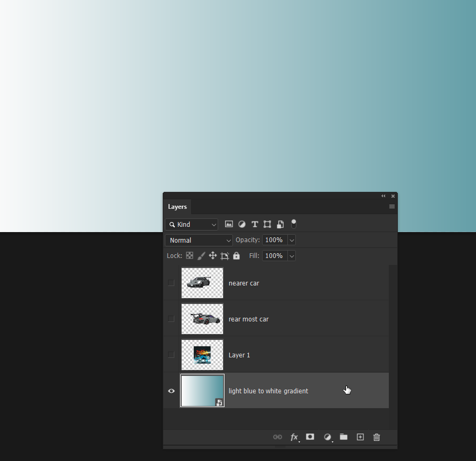The image size is (476, 461).
Task: Filter layers by smart objects
Action: [280, 224]
